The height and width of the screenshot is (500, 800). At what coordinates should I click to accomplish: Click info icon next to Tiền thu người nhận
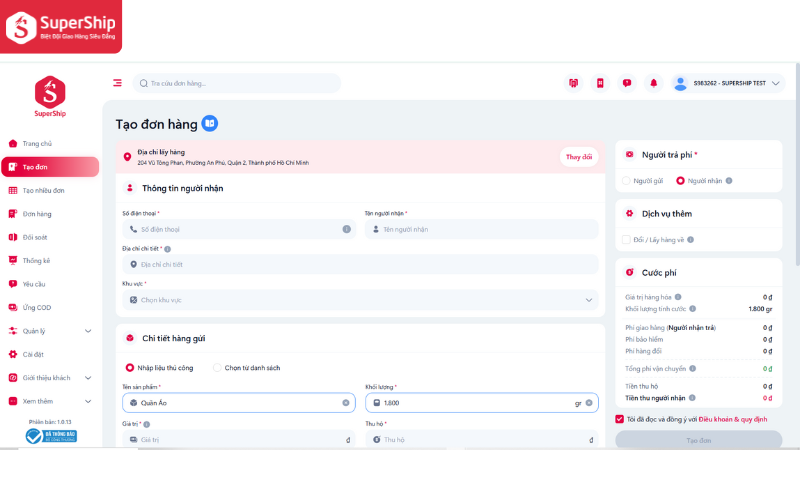pyautogui.click(x=692, y=398)
